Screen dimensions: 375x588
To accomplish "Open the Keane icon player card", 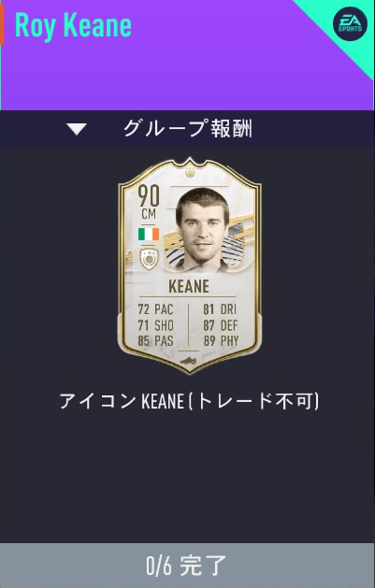I will point(190,265).
